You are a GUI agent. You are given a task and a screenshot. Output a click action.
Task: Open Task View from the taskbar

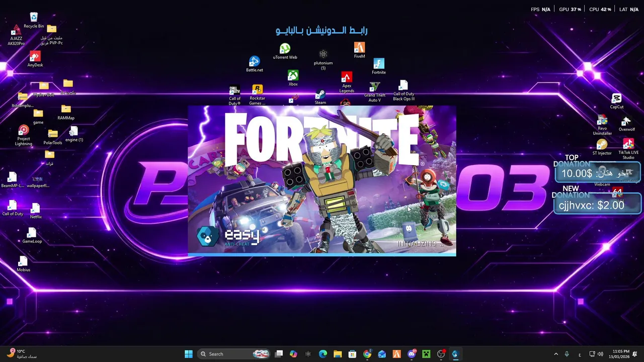coord(279,354)
